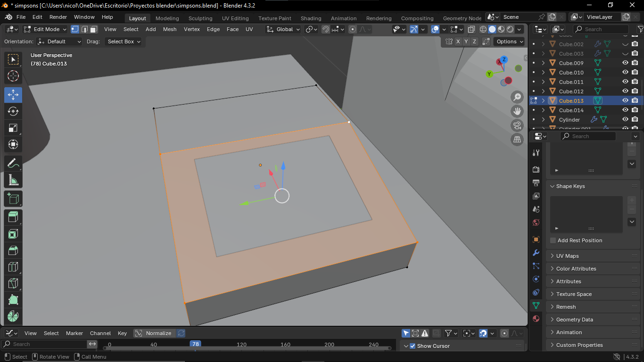Click the blue Z axis on navigation gizmo
644x362 pixels.
504,59
